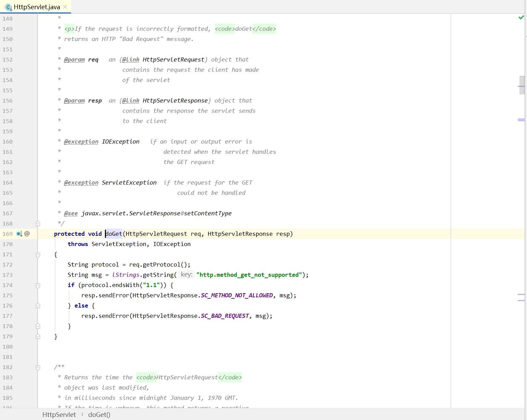527x420 pixels.
Task: Click the throws keyword at line 170
Action: [78, 244]
